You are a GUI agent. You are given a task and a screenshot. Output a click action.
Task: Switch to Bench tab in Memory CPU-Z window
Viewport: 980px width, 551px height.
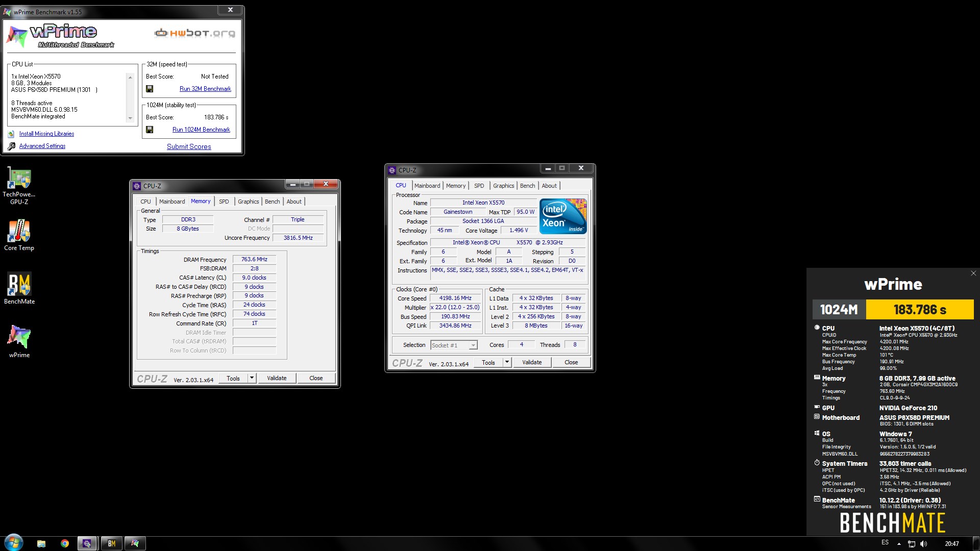click(273, 202)
